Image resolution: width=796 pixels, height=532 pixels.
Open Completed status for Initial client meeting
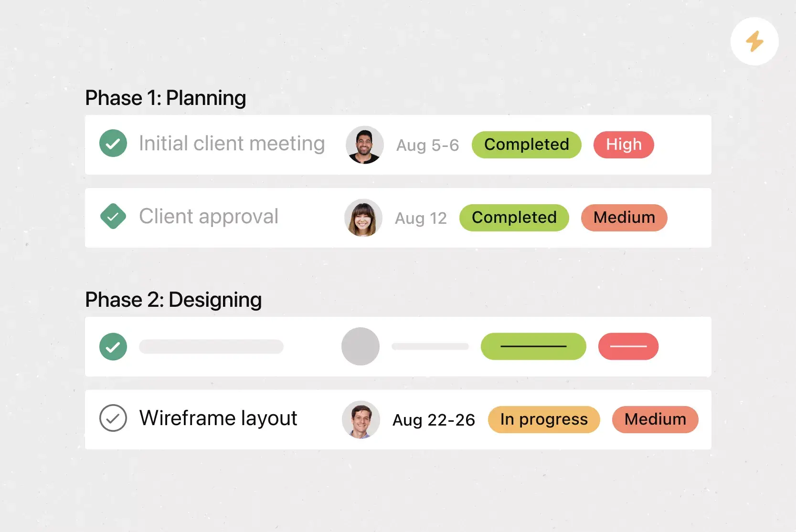[x=526, y=145]
